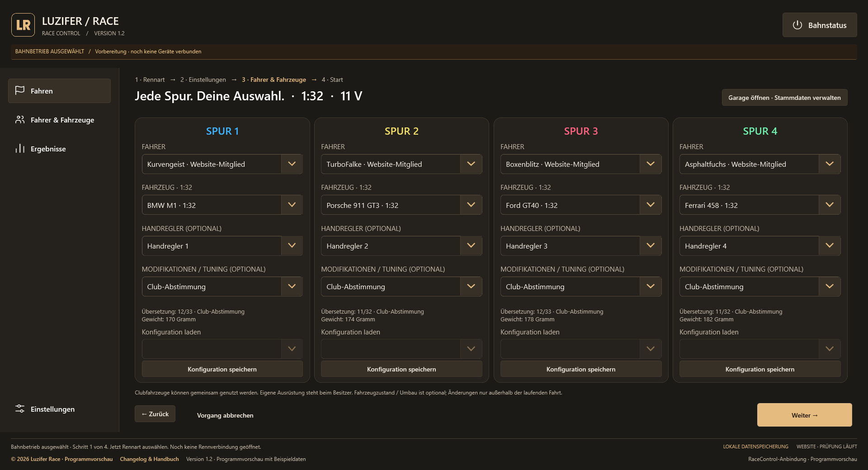Click the LR logo icon
Screen dimensions: 868x470
[23, 25]
